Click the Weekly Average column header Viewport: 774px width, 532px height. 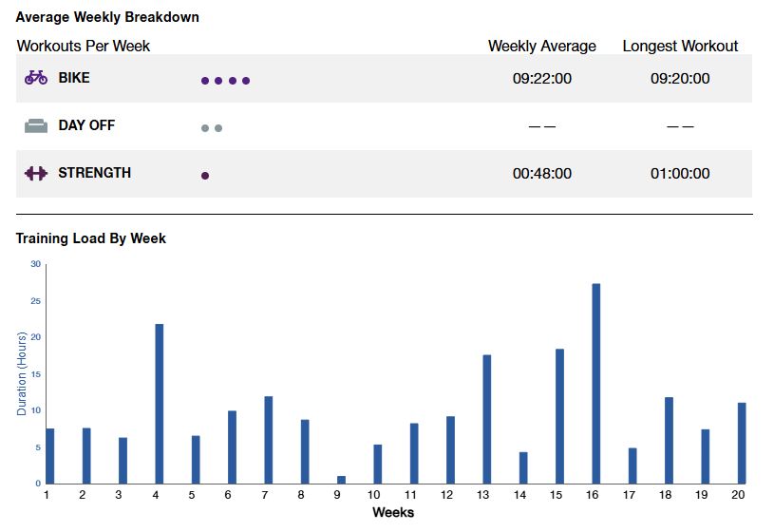point(542,46)
